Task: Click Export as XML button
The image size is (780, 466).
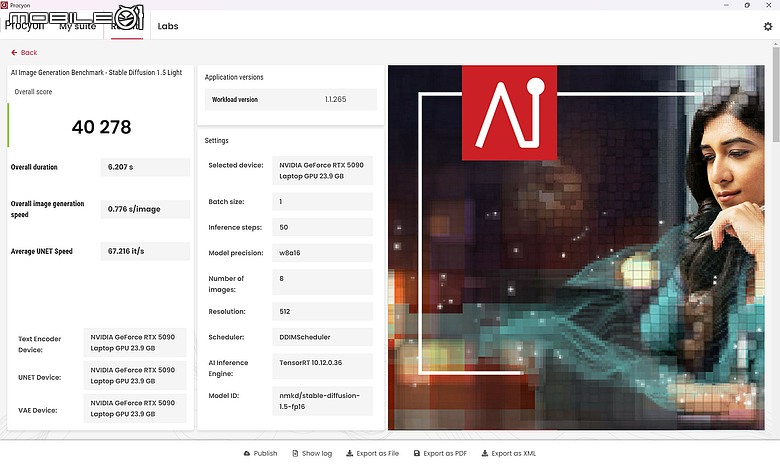Action: pos(508,453)
